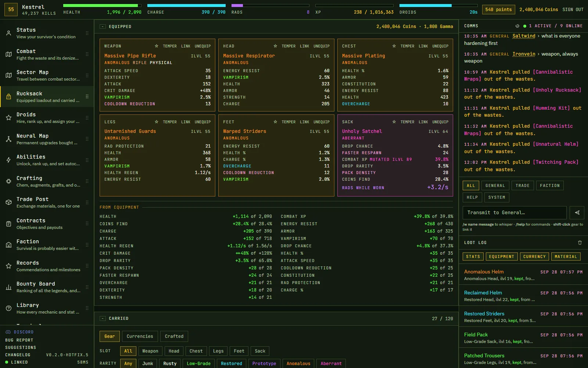Favorite the Head slot star icon

pyautogui.click(x=275, y=46)
